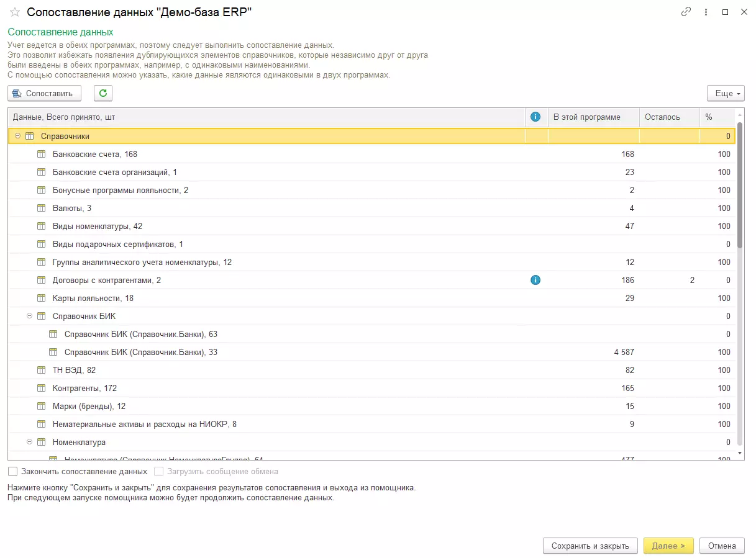Image resolution: width=756 pixels, height=558 pixels.
Task: Click table icon of Справочник БИК group
Action: click(42, 316)
